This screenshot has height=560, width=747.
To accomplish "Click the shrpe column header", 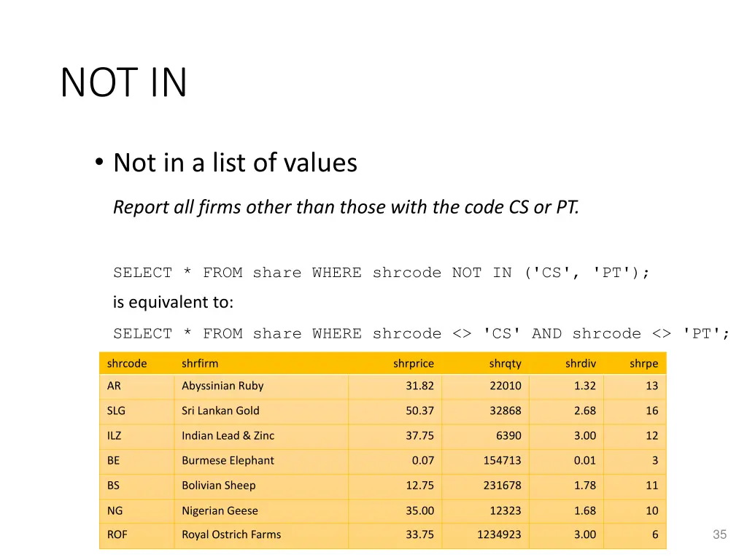I will click(x=643, y=363).
